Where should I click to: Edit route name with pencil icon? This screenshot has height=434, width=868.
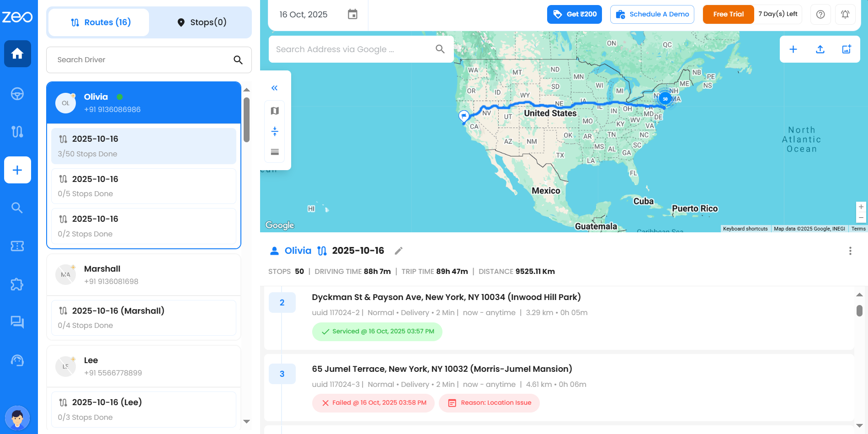(399, 251)
